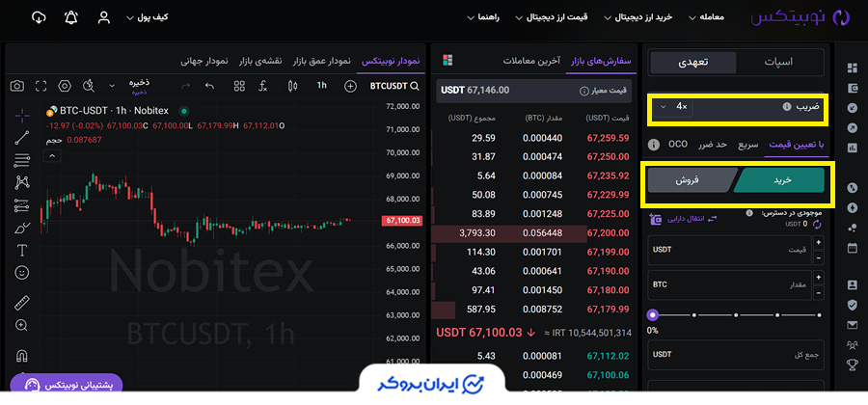Select حد ضرر stop-loss order tab
This screenshot has height=405, width=868.
pyautogui.click(x=713, y=145)
